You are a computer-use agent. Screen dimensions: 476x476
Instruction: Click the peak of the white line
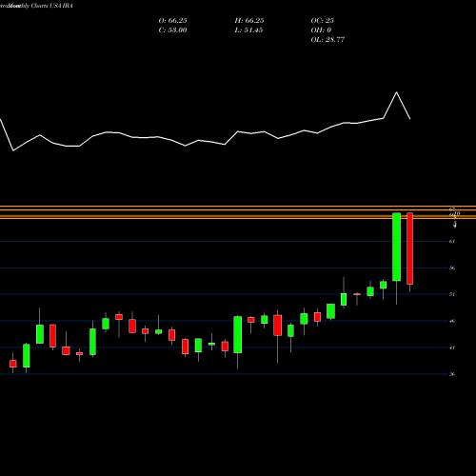[x=396, y=92]
